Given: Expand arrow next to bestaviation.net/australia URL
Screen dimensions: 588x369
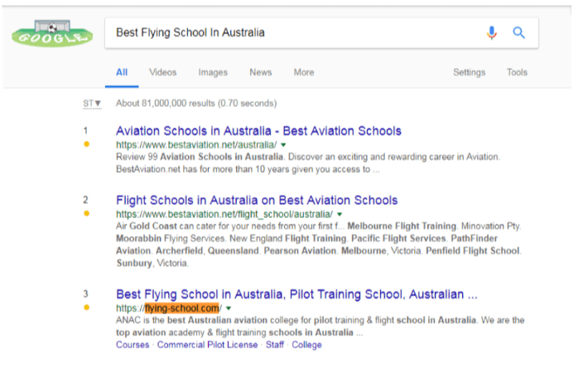Looking at the screenshot, I should coord(283,145).
